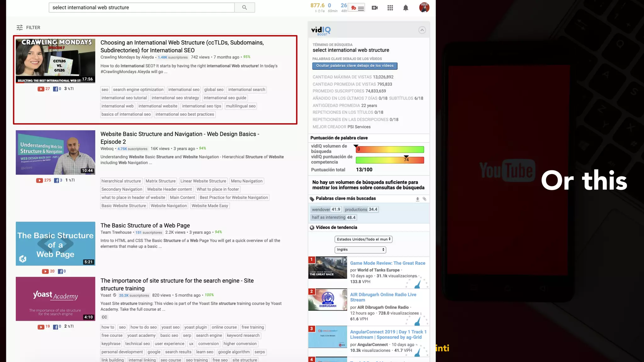Click YouTube icon with 27 under first video
This screenshot has width=644, height=362.
(41, 89)
